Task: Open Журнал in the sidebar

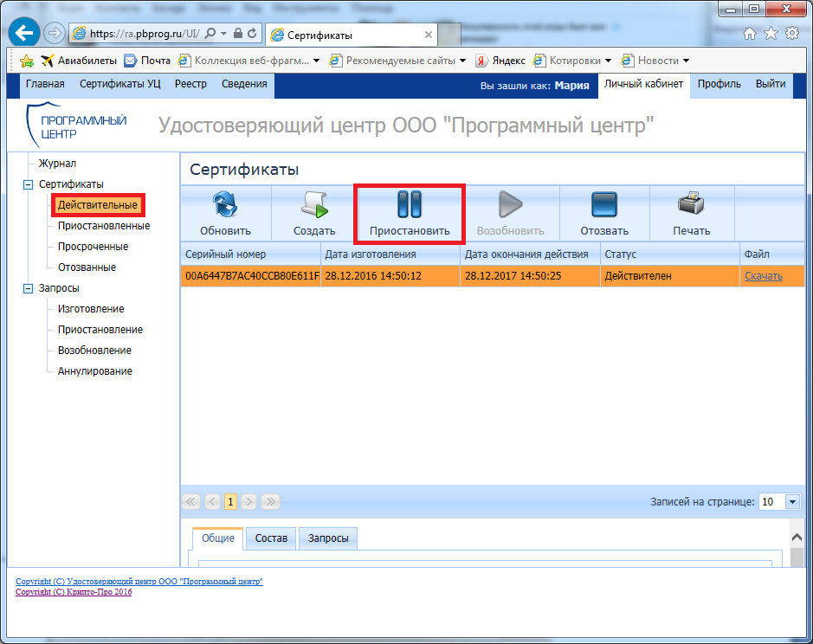Action: (x=57, y=164)
